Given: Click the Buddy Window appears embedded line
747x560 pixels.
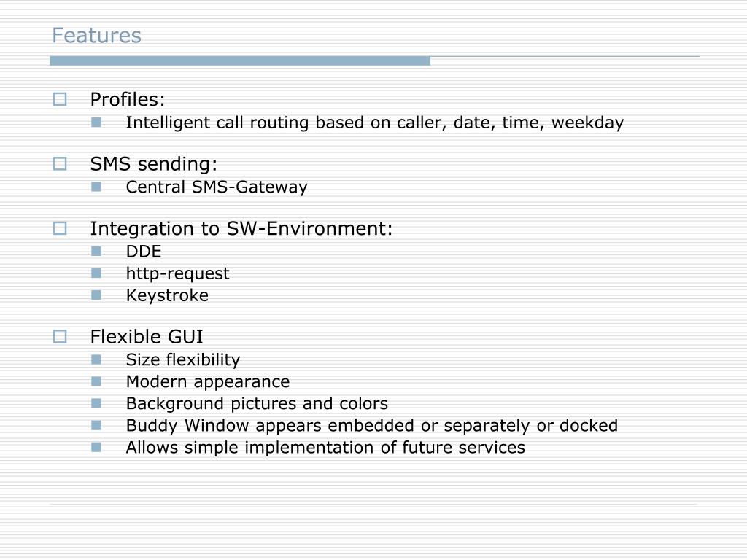Looking at the screenshot, I should click(x=372, y=426).
